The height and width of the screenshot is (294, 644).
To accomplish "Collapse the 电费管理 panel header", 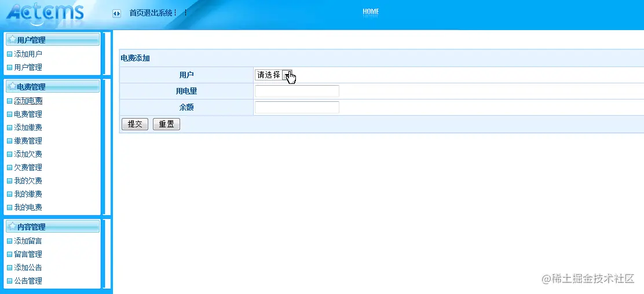I will [x=52, y=87].
